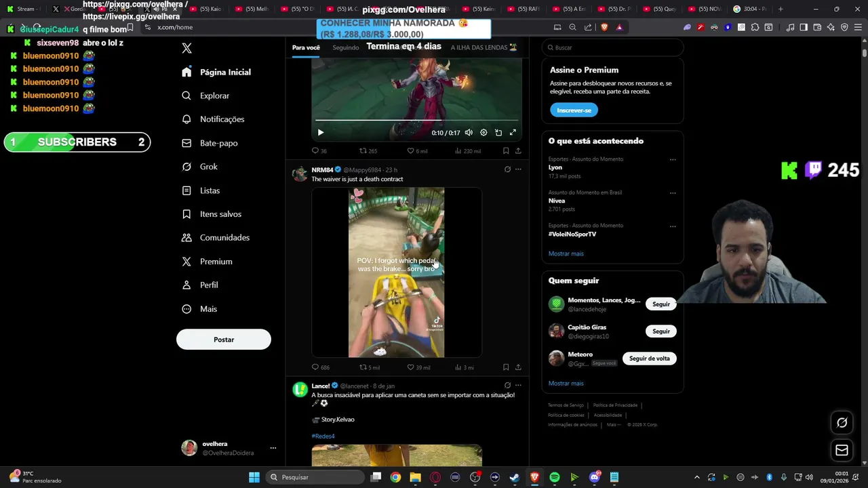868x488 pixels.
Task: Reply to top post with 36 replies
Action: [x=319, y=151]
